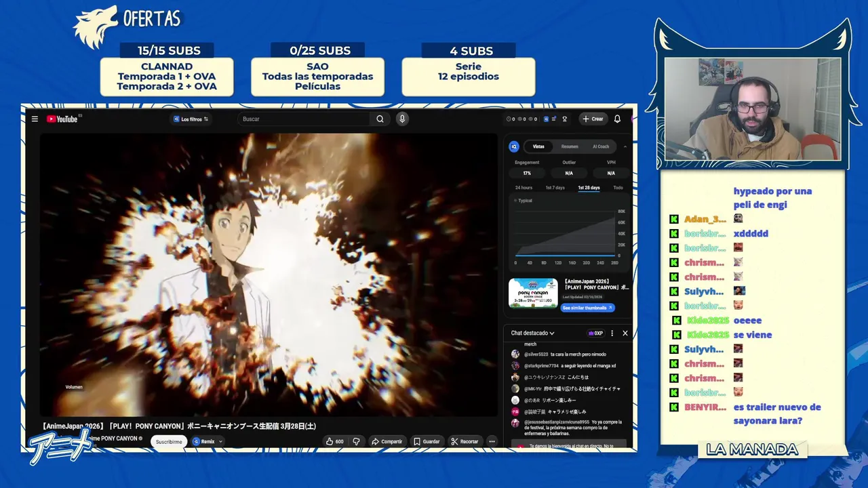Screen dimensions: 868x488
Task: Open live chat options three-dot menu
Action: pos(612,333)
